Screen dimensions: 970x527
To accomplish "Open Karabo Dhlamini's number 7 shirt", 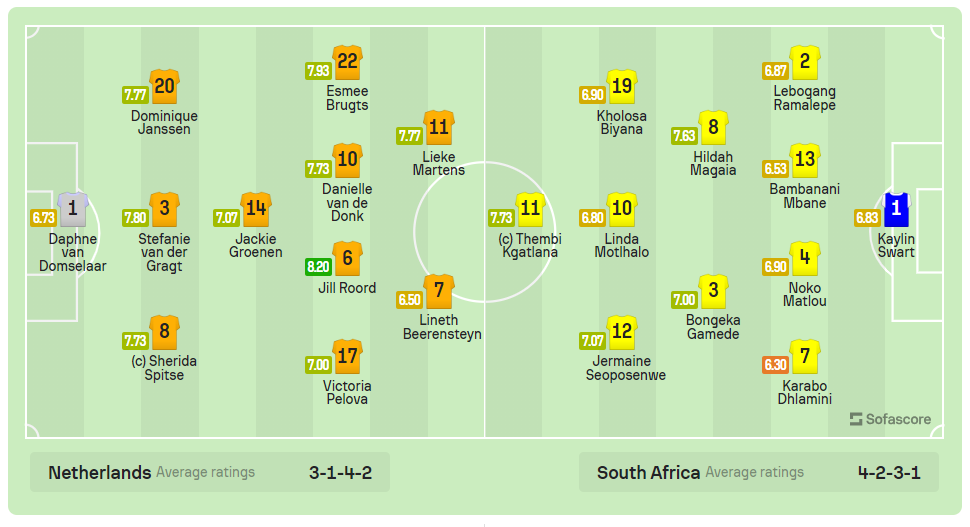I will click(805, 357).
